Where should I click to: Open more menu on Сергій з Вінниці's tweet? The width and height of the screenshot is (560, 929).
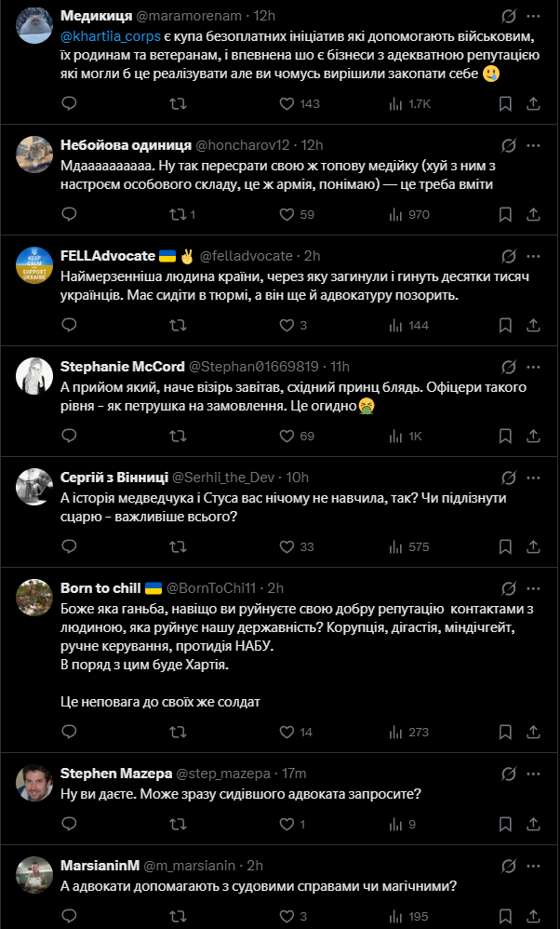pyautogui.click(x=533, y=478)
